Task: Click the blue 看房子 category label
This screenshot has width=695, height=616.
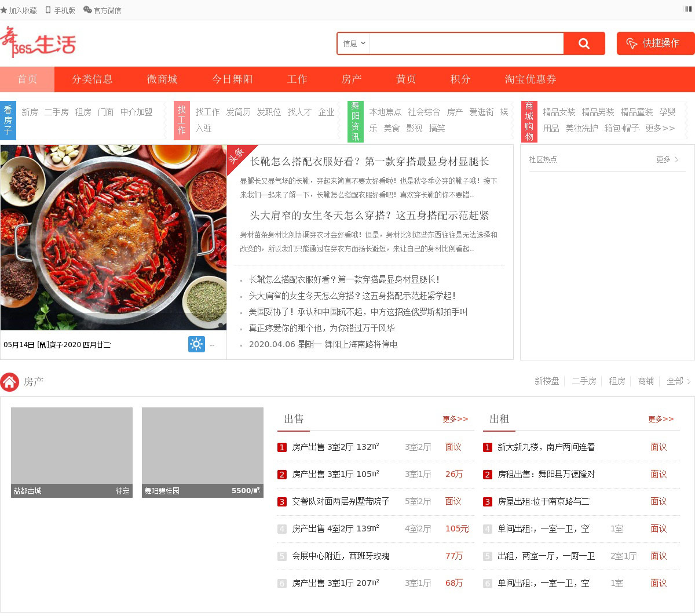Action: 8,120
